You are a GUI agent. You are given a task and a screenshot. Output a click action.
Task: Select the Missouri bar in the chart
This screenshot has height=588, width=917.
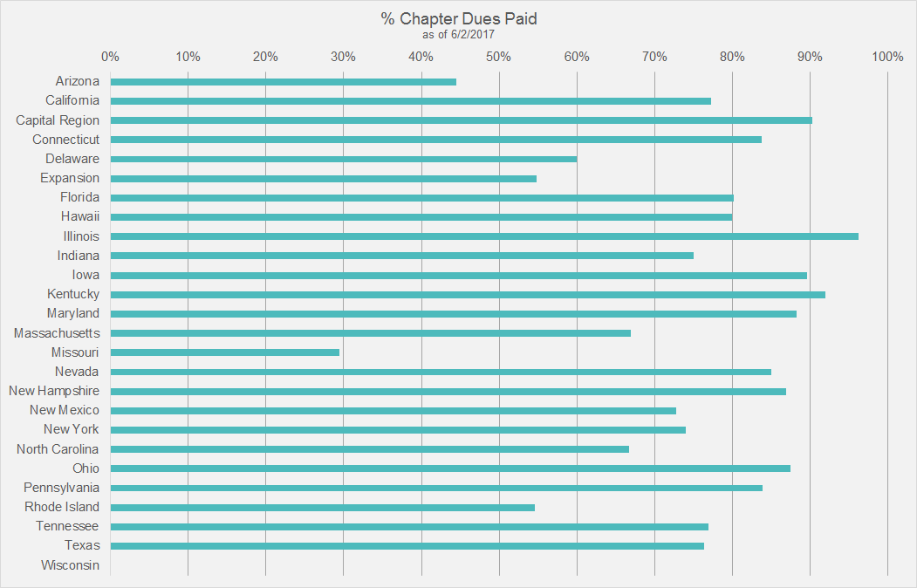pyautogui.click(x=225, y=352)
